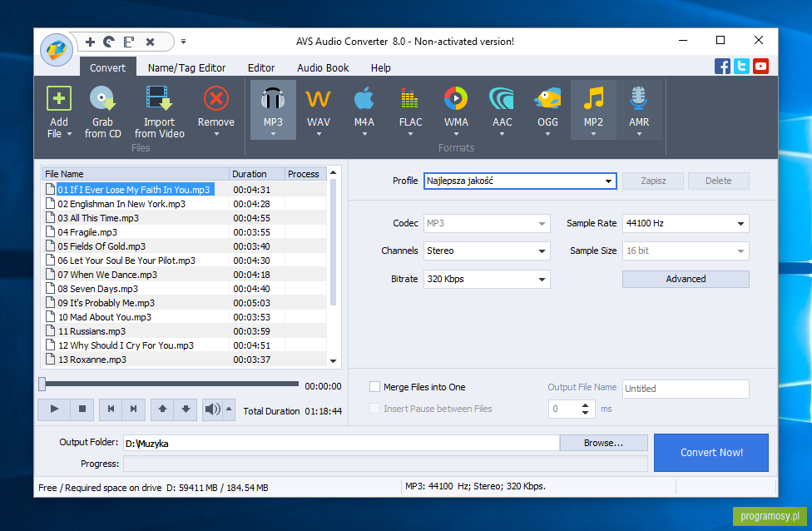This screenshot has height=531, width=812.
Task: Skip to next track
Action: pyautogui.click(x=134, y=409)
